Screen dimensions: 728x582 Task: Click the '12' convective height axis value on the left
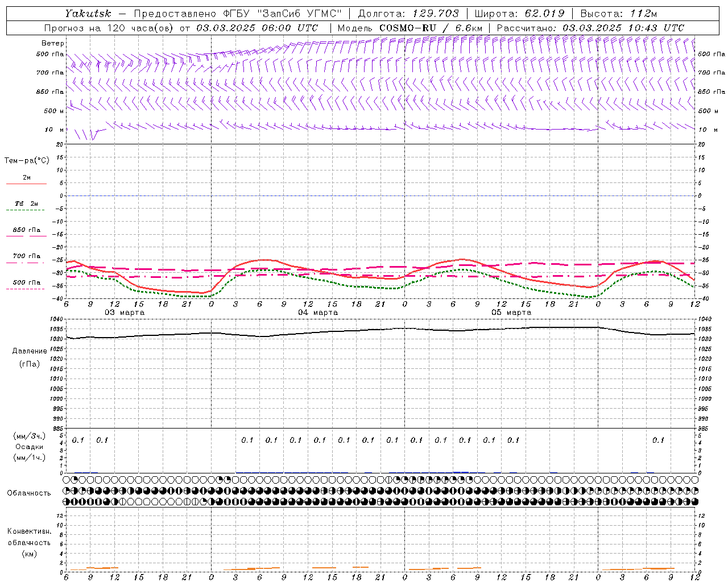coord(59,516)
